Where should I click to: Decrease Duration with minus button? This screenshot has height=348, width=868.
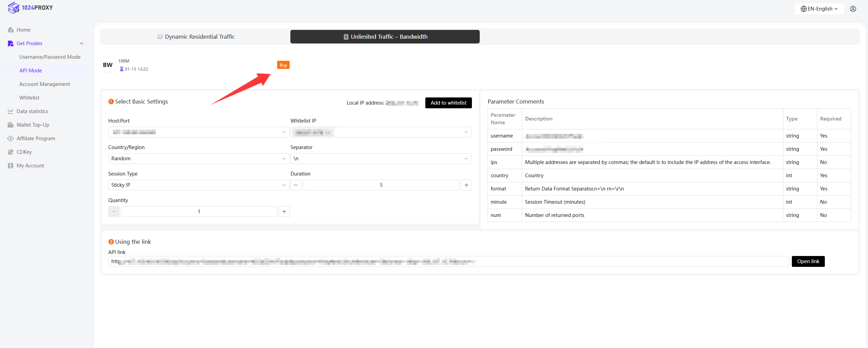pyautogui.click(x=296, y=185)
